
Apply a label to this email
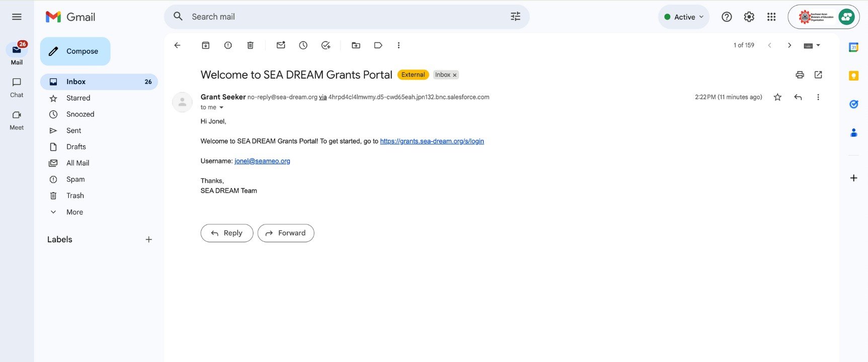378,45
